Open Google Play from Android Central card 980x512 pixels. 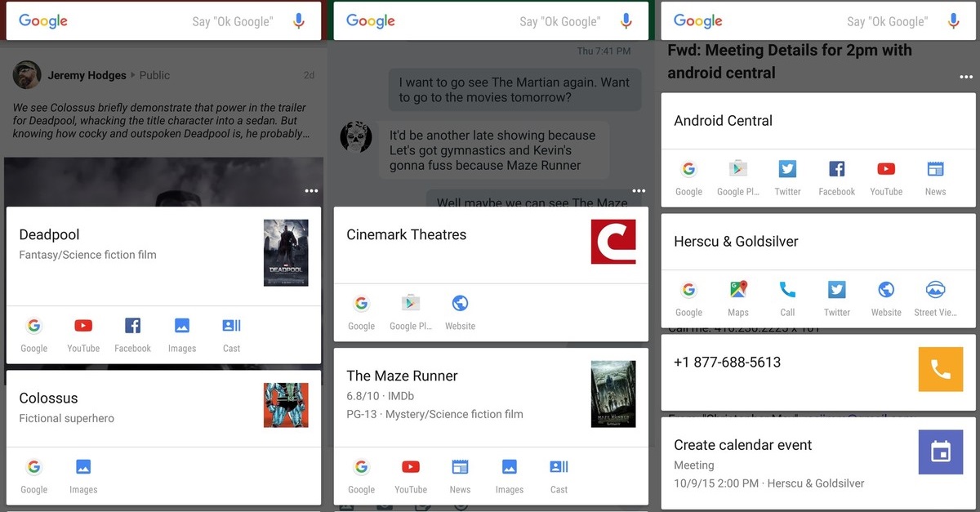pyautogui.click(x=738, y=178)
